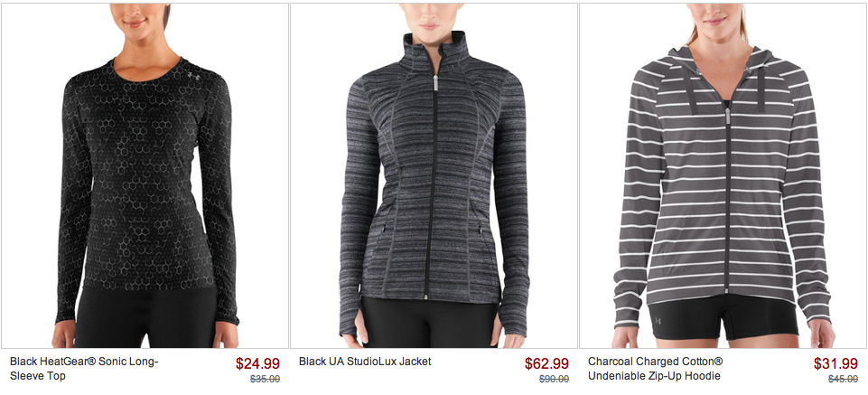Select the $31.99 sale price

(x=835, y=363)
